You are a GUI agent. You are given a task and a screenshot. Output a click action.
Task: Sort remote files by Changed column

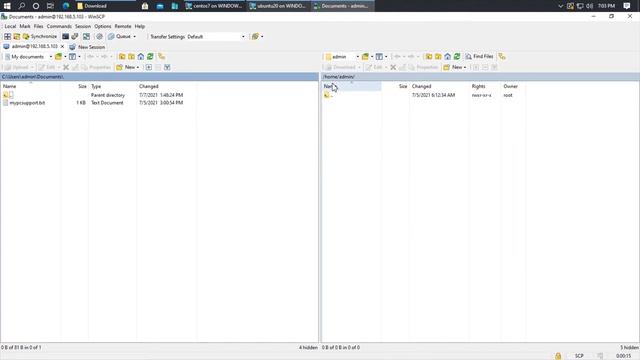pos(440,86)
